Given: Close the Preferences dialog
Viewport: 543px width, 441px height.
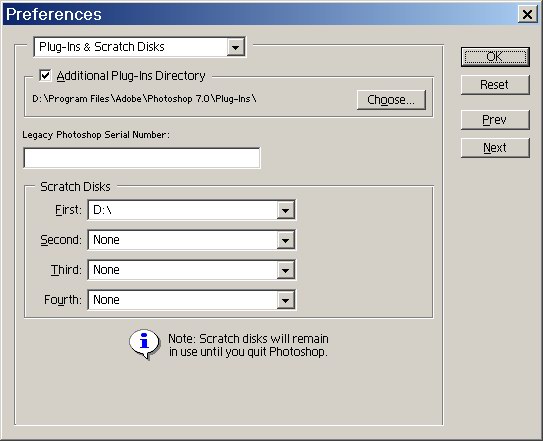Looking at the screenshot, I should 527,15.
